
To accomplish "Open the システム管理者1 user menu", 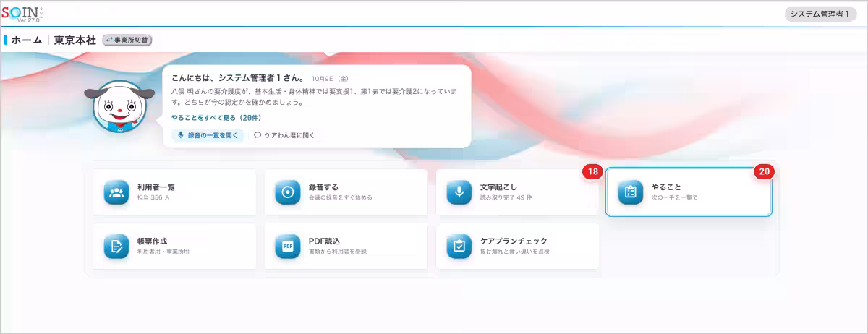I will click(820, 14).
